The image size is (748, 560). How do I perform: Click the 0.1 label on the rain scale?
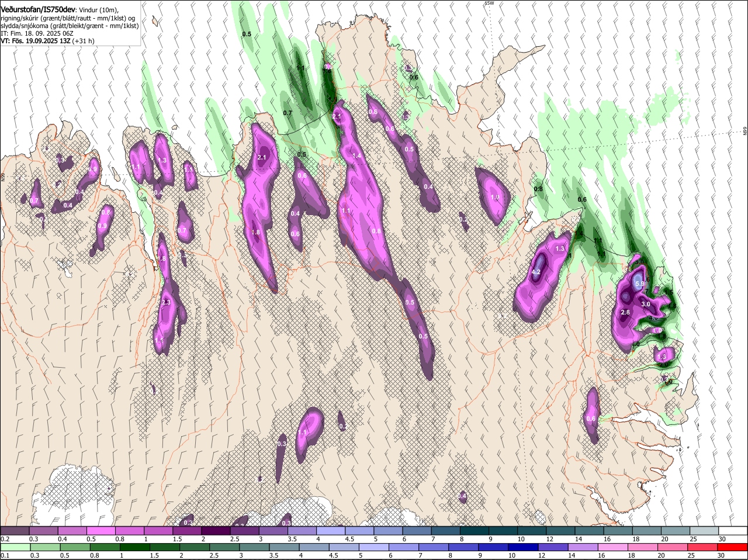pyautogui.click(x=5, y=555)
